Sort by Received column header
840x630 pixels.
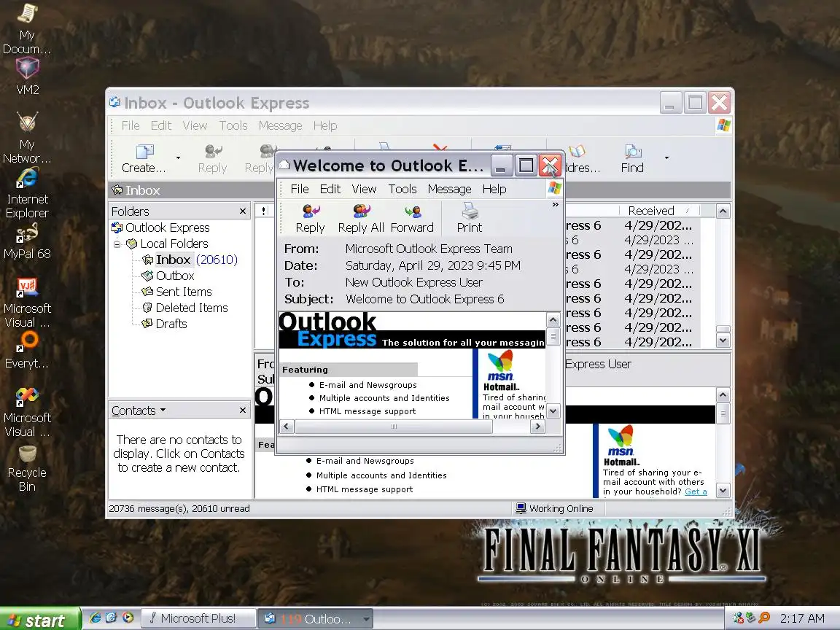659,211
